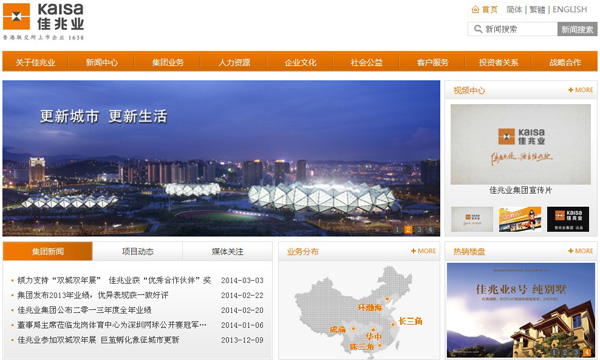Click the home icon beside 首页
Viewport: 600px width, 360px height.
coord(475,9)
